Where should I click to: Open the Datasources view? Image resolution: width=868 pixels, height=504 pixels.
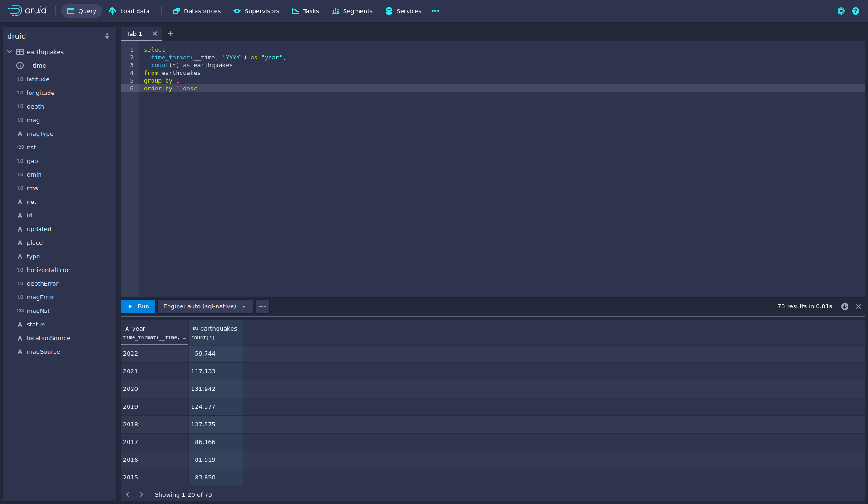(197, 11)
